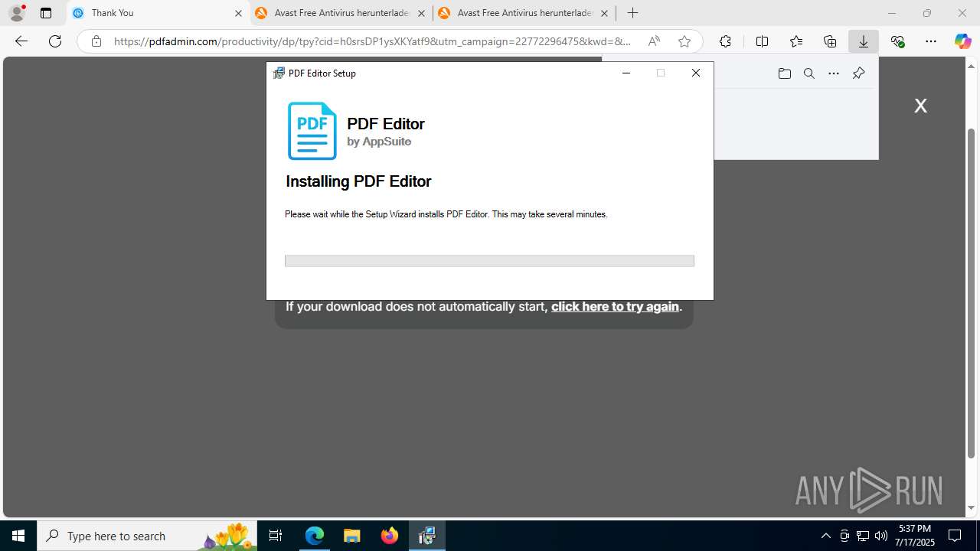This screenshot has height=551, width=980.
Task: Open a new browser tab
Action: click(x=632, y=13)
